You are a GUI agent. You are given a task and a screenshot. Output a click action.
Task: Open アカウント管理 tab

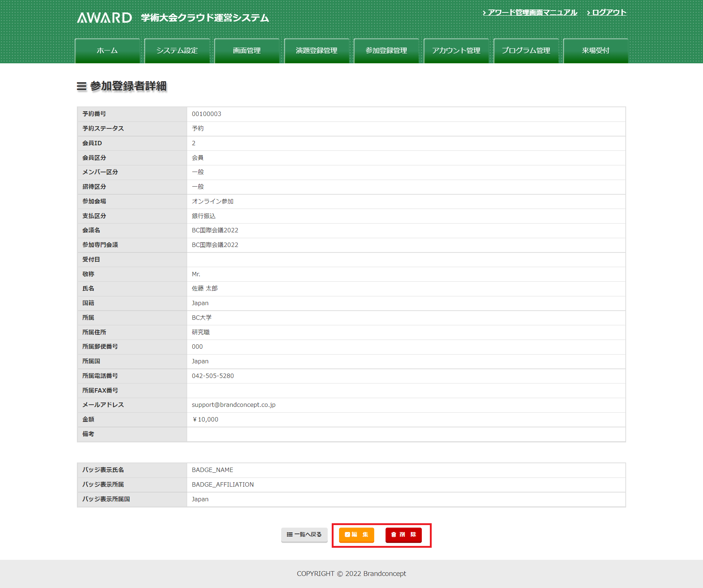pos(456,51)
